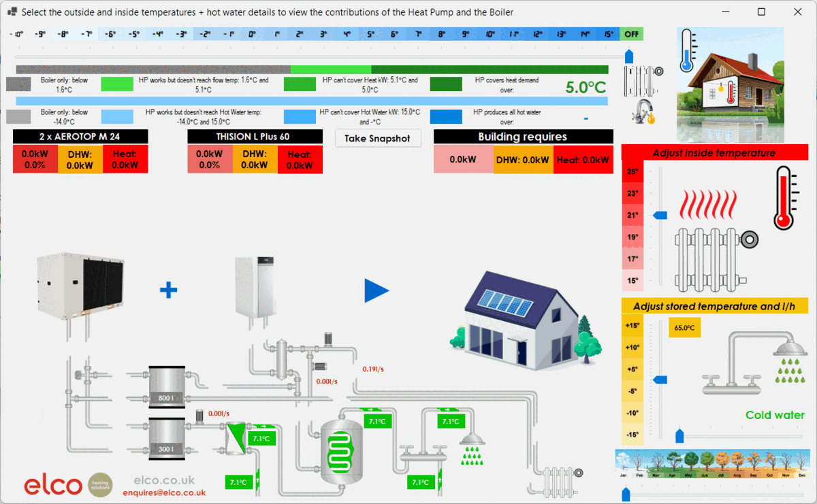
Task: Click the stored temperature vertical slider handle
Action: click(660, 380)
